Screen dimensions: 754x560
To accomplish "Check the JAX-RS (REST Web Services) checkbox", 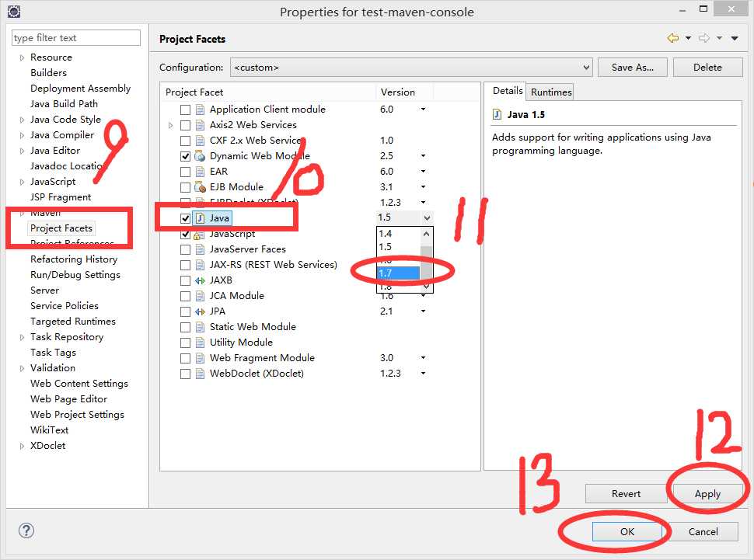I will click(185, 265).
